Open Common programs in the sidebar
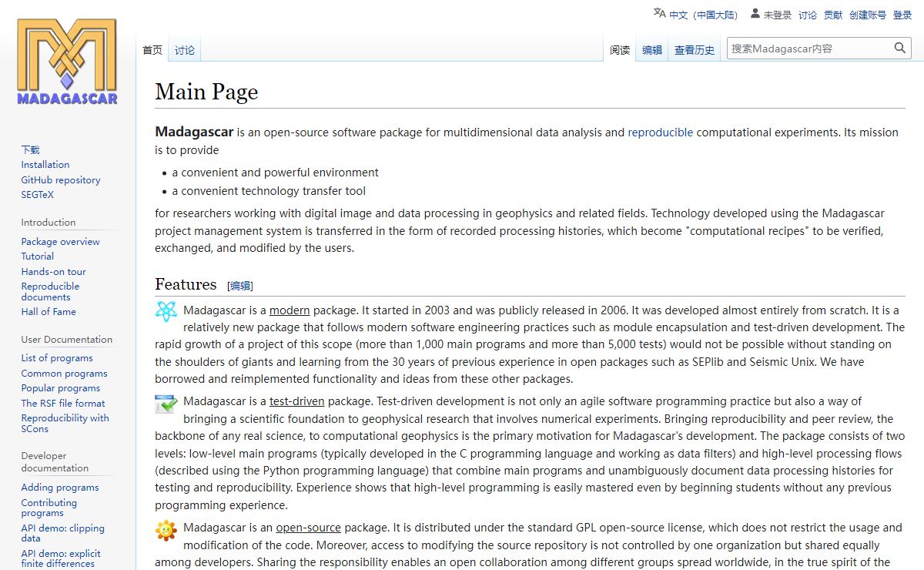This screenshot has width=924, height=570. point(64,374)
